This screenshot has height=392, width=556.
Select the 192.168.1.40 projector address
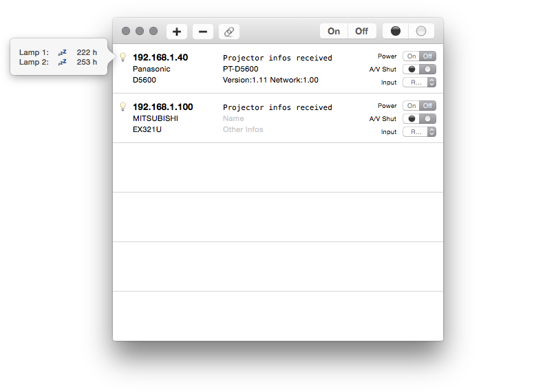coord(160,58)
